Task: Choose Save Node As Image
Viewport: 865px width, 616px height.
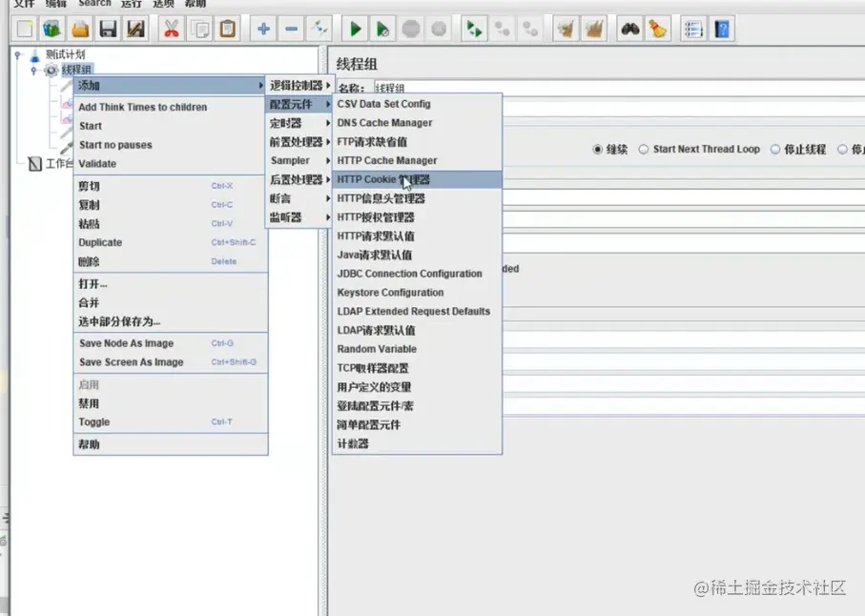Action: (x=170, y=343)
